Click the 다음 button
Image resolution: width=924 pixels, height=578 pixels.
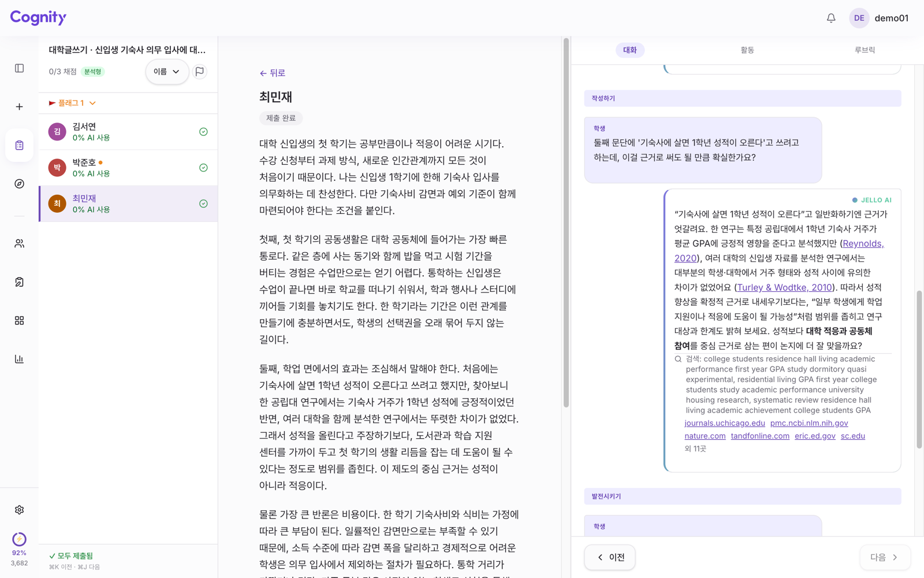885,557
